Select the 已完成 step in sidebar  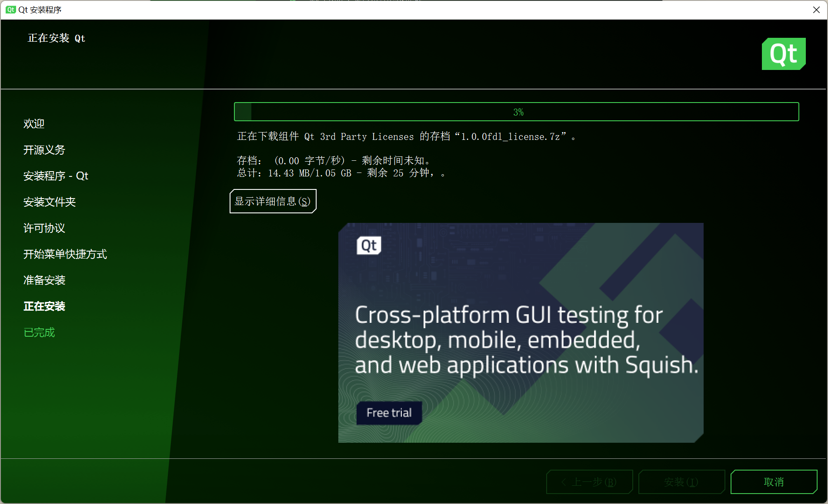39,332
